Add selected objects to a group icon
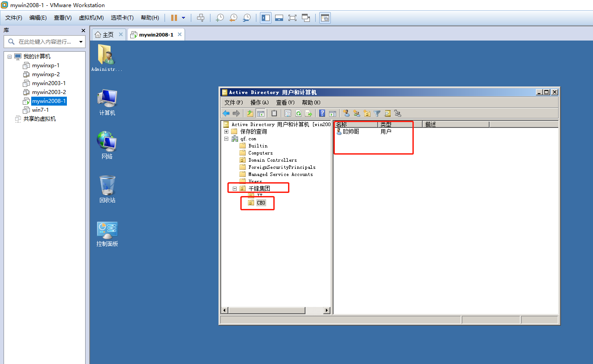 point(398,113)
